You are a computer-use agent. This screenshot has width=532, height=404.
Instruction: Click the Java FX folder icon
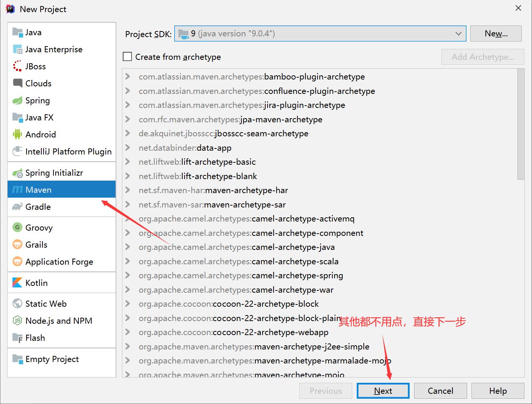17,117
